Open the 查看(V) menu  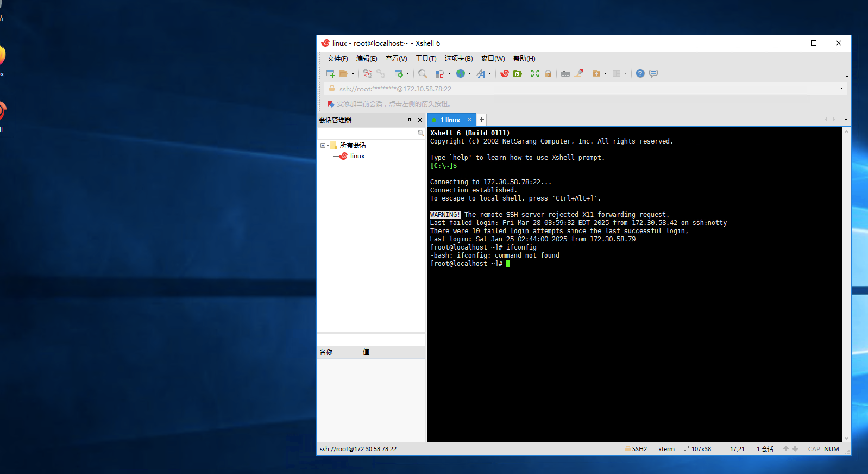click(x=396, y=59)
